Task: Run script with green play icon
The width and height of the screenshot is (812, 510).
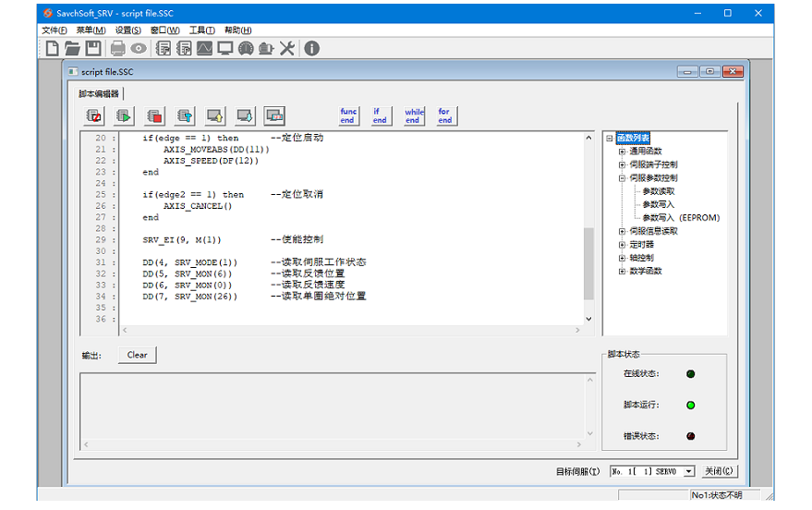Action: coord(124,115)
